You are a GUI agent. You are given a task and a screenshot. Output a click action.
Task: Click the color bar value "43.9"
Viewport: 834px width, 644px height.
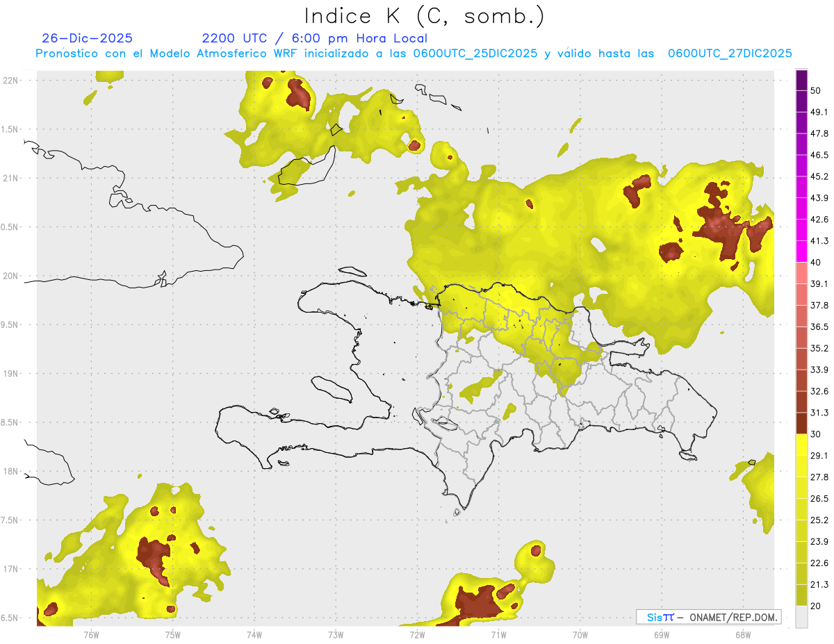819,198
